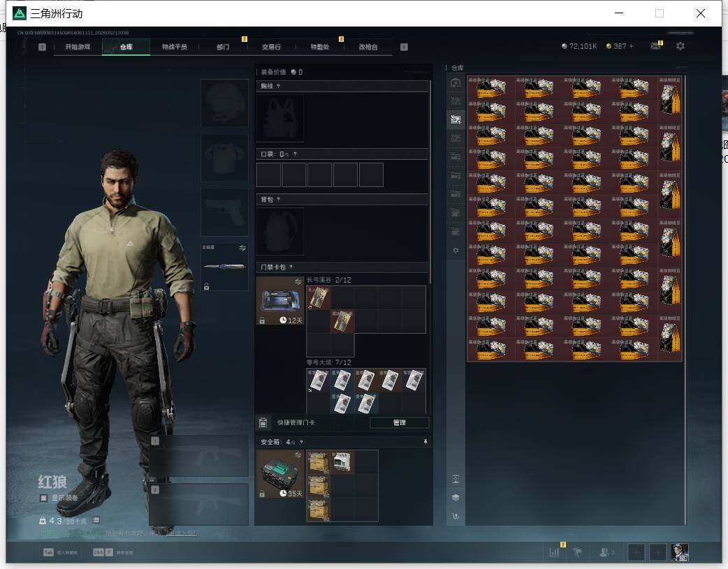Click the left nav key icon before 开始游戏
The height and width of the screenshot is (569, 728).
[42, 47]
